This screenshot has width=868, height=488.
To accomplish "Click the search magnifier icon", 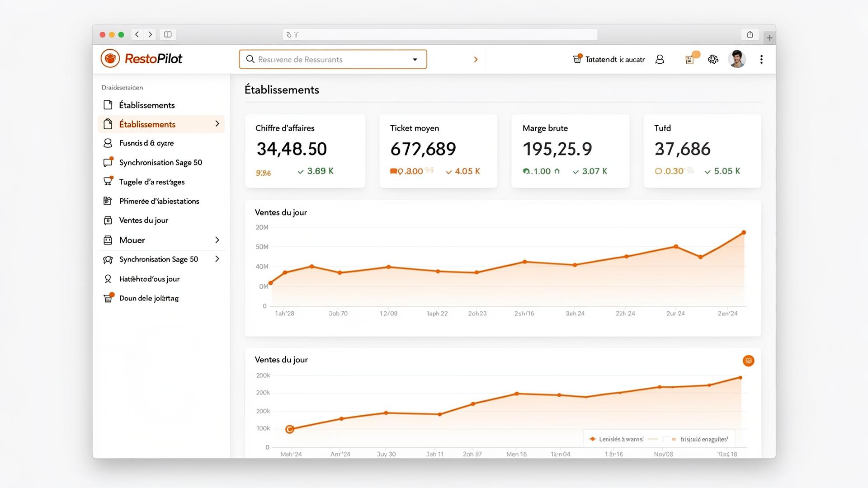I will tap(250, 59).
